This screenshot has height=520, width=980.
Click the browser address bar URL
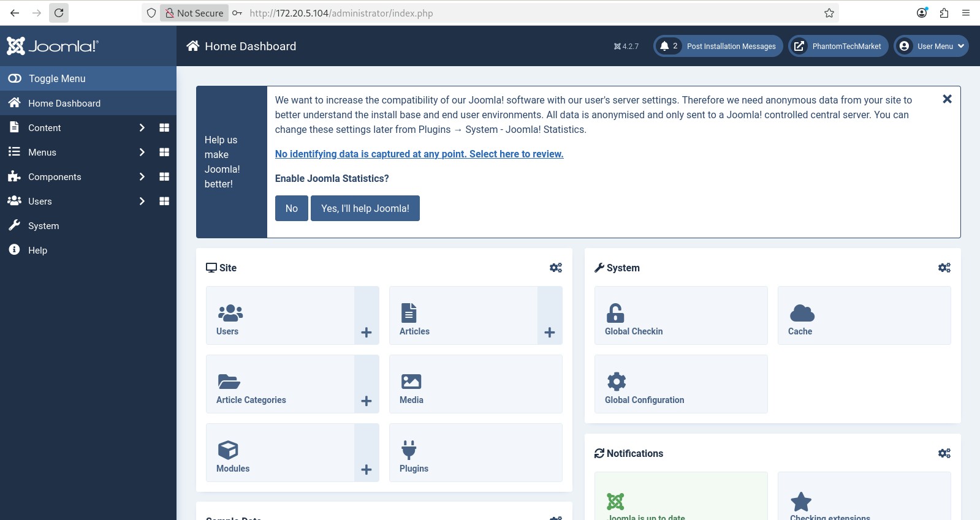click(x=341, y=13)
